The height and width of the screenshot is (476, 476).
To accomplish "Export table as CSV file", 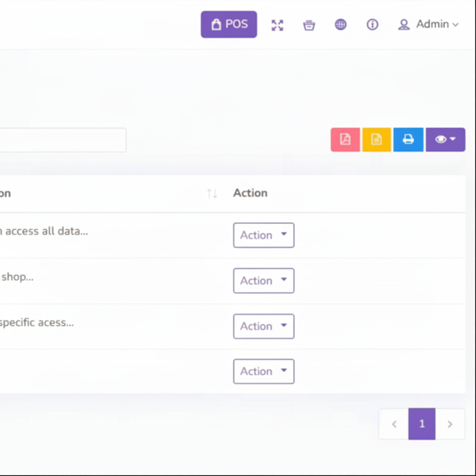I will pyautogui.click(x=376, y=140).
